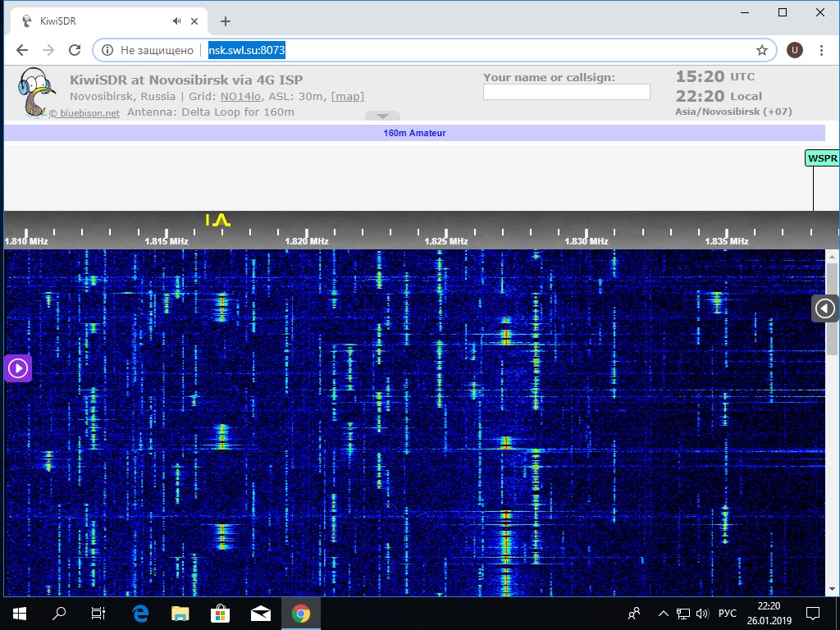840x630 pixels.
Task: Open the [map] link
Action: [347, 96]
